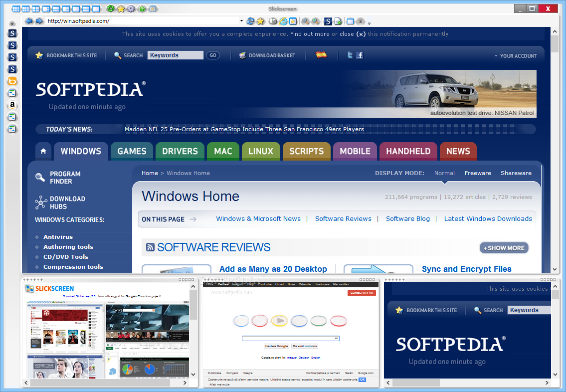Click Bookmark This Site in main pane
Viewport: 566px width, 392px height.
[66, 55]
